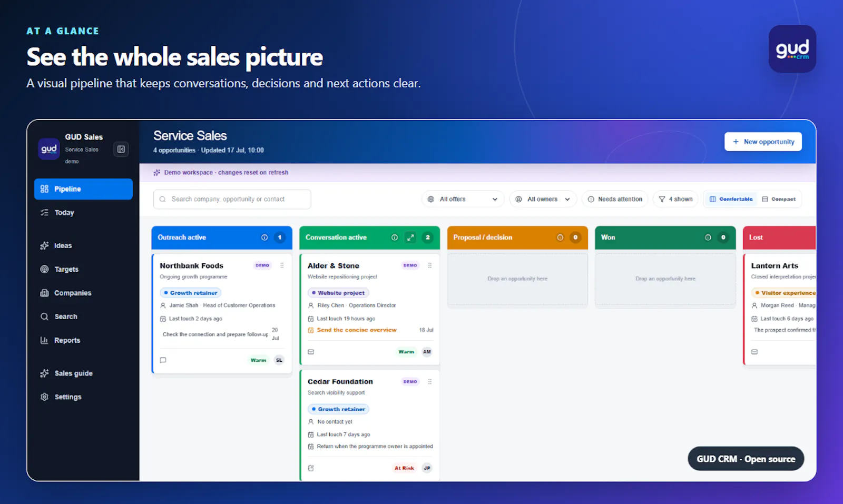
Task: Open the Alder & Stone opportunity card
Action: 369,310
